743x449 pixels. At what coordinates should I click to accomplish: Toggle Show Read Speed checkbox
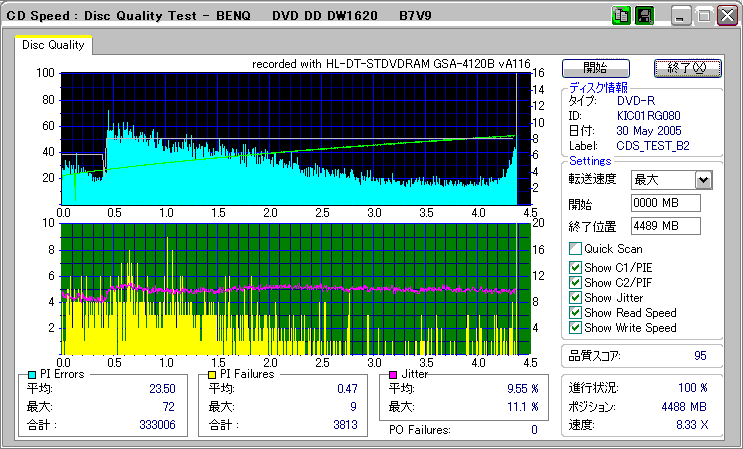click(574, 312)
